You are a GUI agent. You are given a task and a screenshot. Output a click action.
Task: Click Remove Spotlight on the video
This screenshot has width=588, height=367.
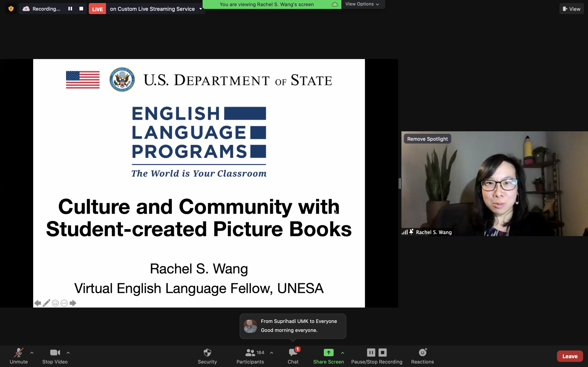pos(427,139)
